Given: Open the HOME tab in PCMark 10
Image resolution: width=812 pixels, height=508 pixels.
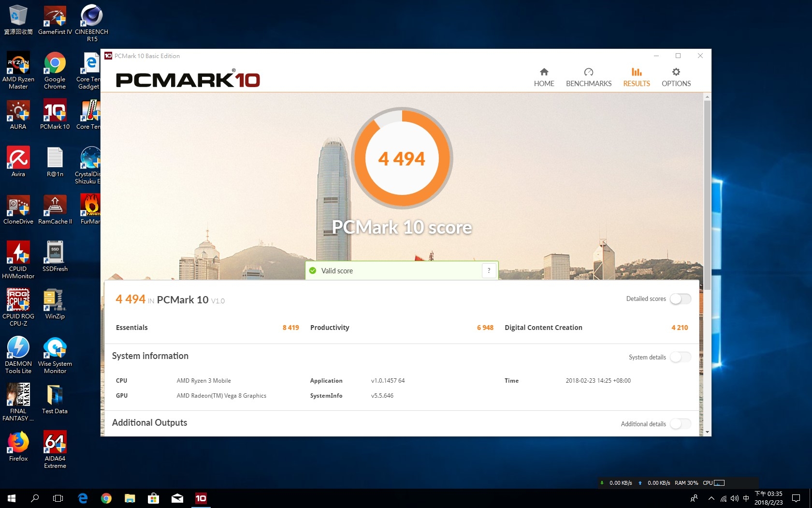Looking at the screenshot, I should point(544,77).
